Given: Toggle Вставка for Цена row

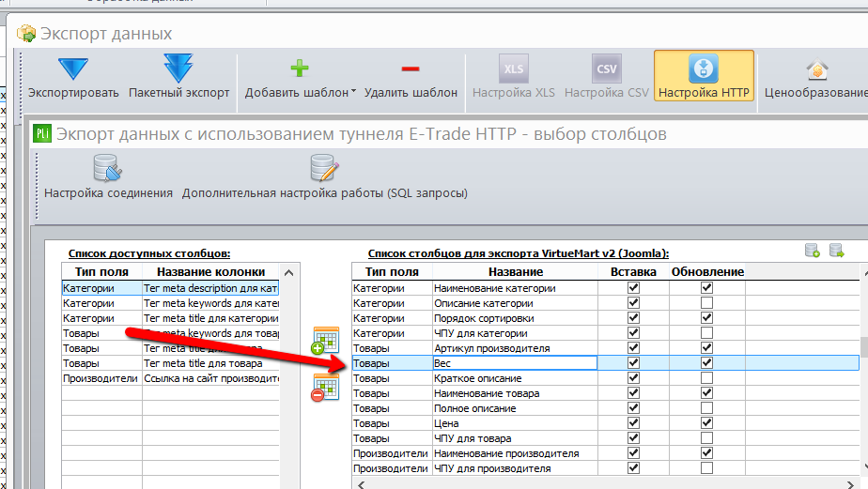Looking at the screenshot, I should click(633, 422).
